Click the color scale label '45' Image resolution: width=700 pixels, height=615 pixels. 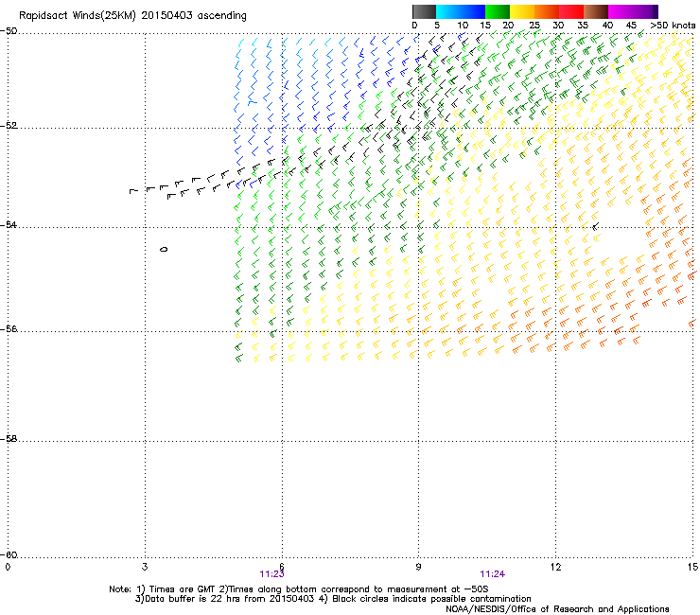(x=631, y=26)
